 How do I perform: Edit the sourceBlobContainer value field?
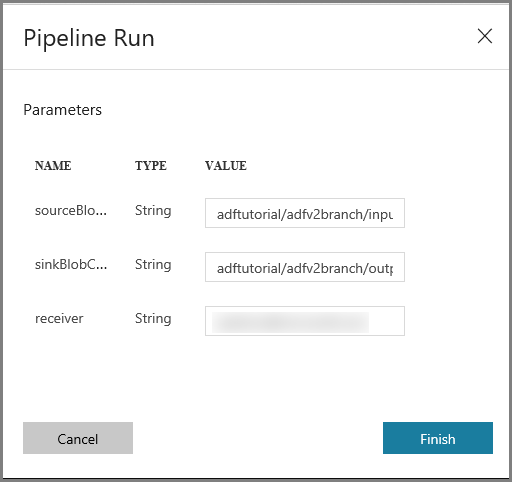305,213
